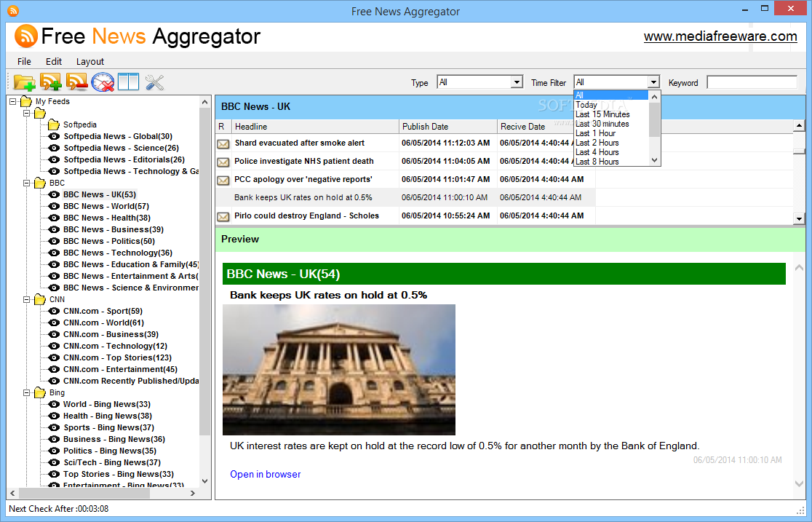Open the Layout menu

(90, 61)
